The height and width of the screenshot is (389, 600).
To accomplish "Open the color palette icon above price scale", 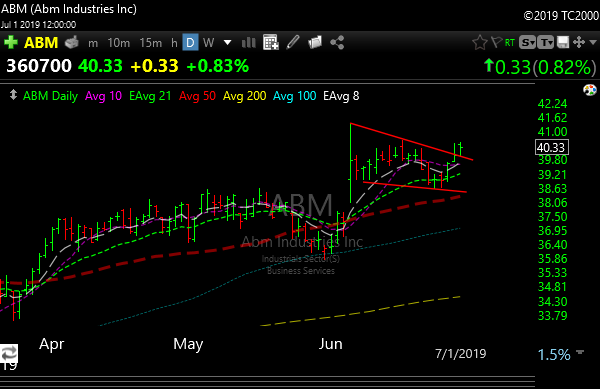I will coord(590,90).
